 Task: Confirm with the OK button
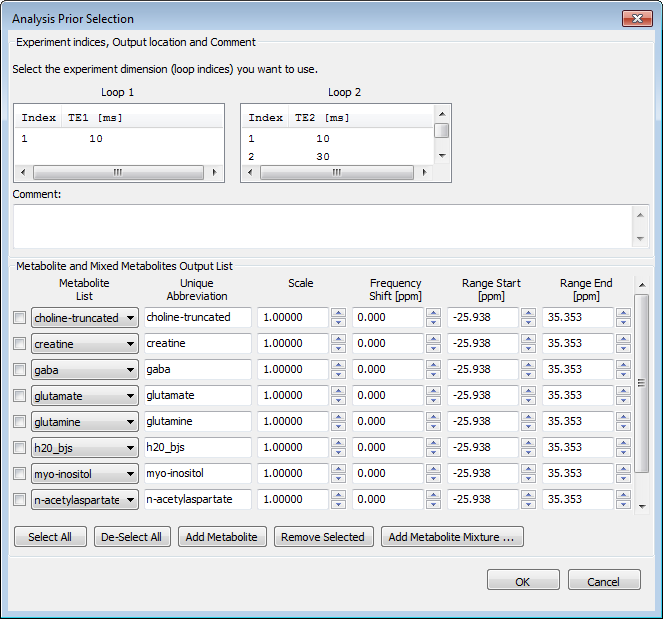pyautogui.click(x=523, y=580)
